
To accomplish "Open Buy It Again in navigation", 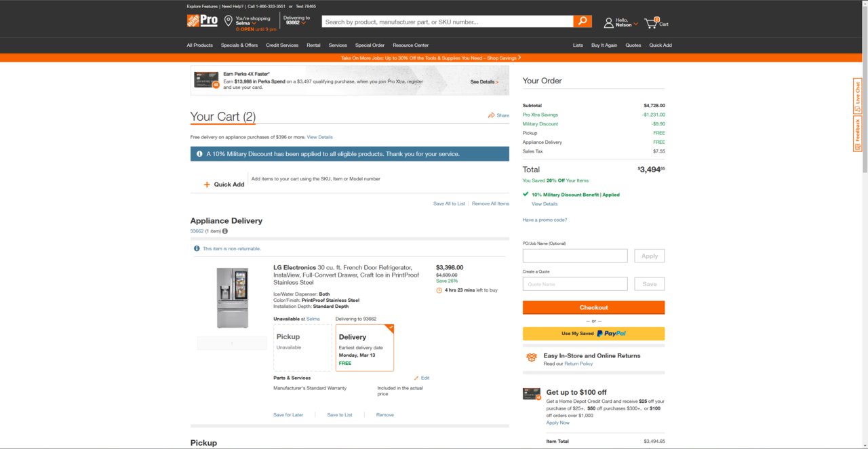I will (604, 45).
